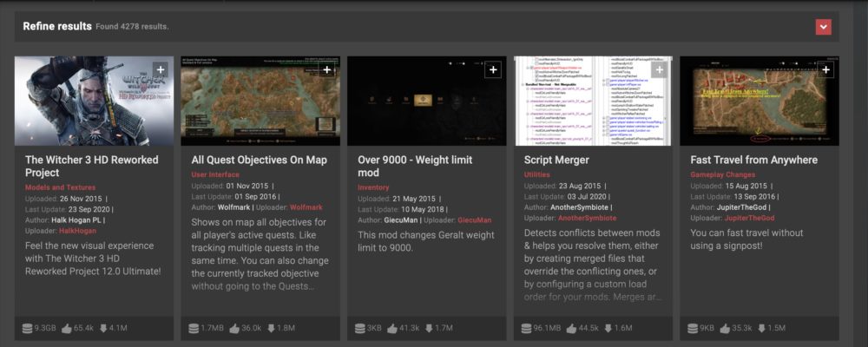Click author name Halk Hogan PL
Screen dimensions: 868x347
tap(77, 220)
